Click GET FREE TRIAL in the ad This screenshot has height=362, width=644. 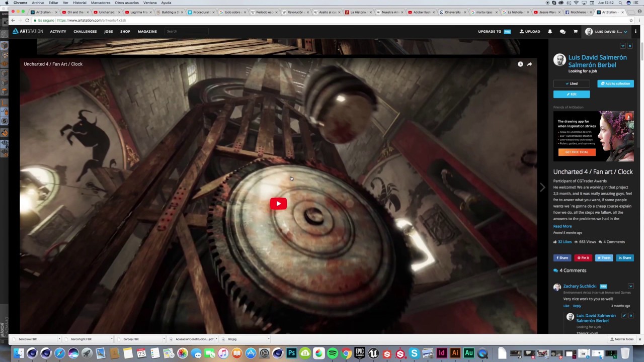[x=577, y=152]
